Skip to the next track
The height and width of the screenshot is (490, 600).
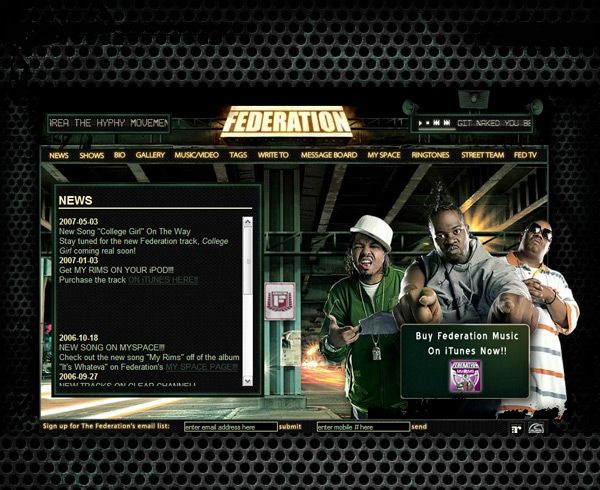coord(446,123)
